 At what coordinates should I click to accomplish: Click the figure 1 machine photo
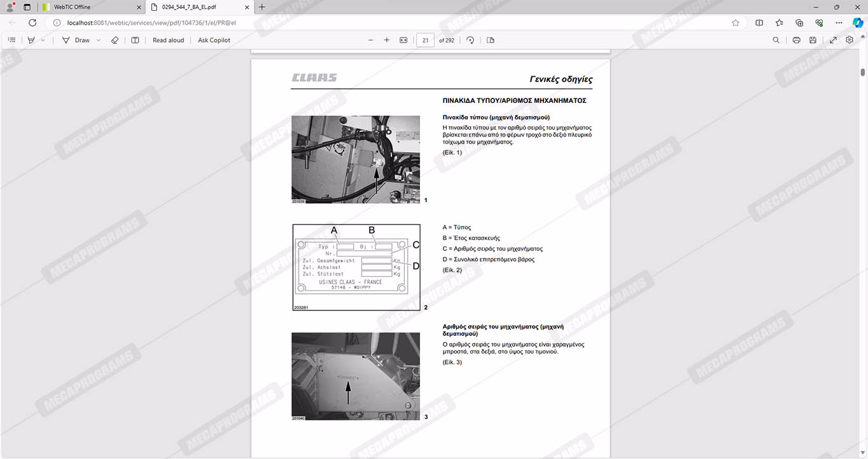click(x=356, y=159)
